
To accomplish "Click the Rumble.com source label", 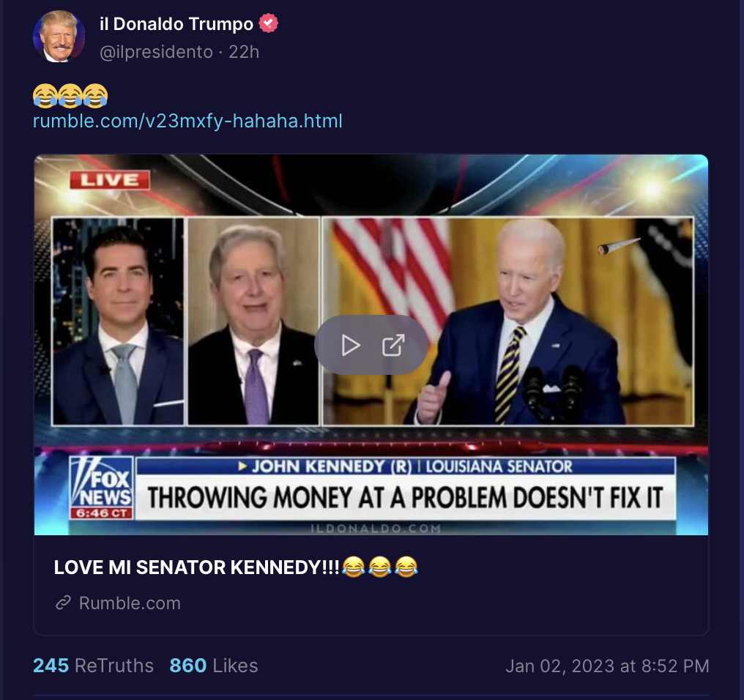I will (130, 603).
